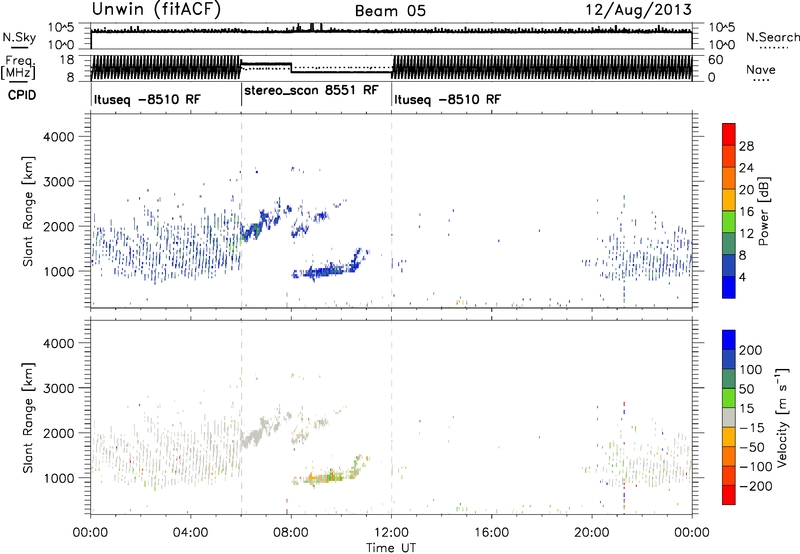Click the '1000' tick on the velocity panel axis
Image resolution: width=800 pixels, height=554 pixels.
[59, 478]
